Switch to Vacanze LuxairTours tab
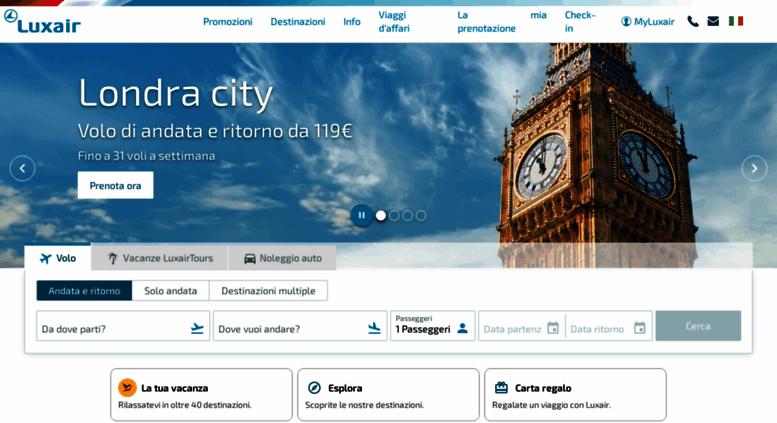This screenshot has width=777, height=423. [160, 258]
